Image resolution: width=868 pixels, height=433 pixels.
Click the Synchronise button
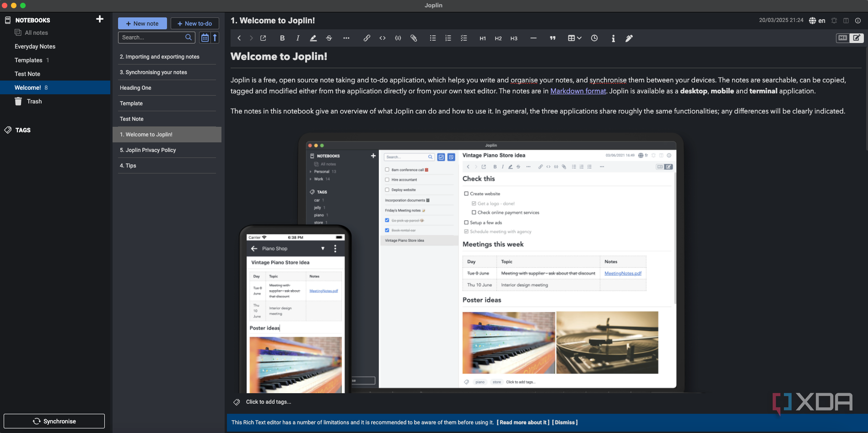point(54,421)
